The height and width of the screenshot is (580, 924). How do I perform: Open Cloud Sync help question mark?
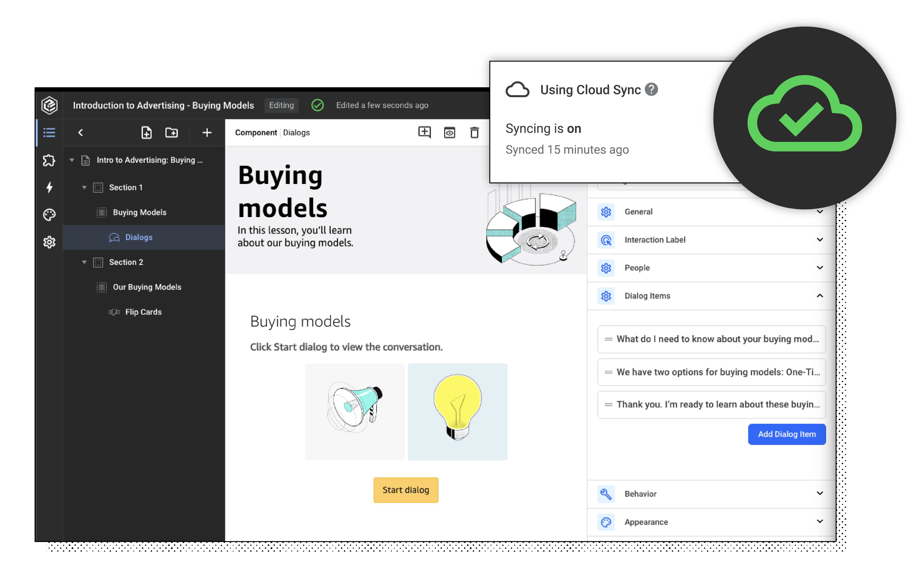652,89
